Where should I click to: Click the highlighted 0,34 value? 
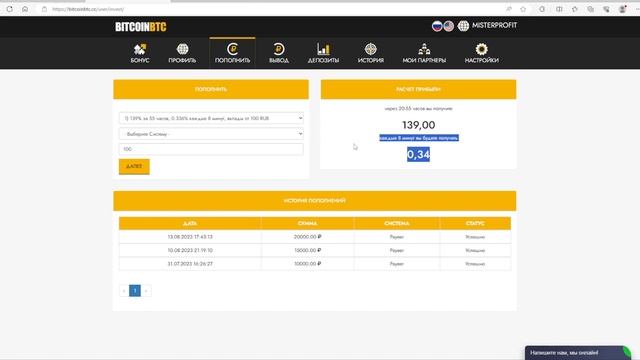[x=418, y=154]
